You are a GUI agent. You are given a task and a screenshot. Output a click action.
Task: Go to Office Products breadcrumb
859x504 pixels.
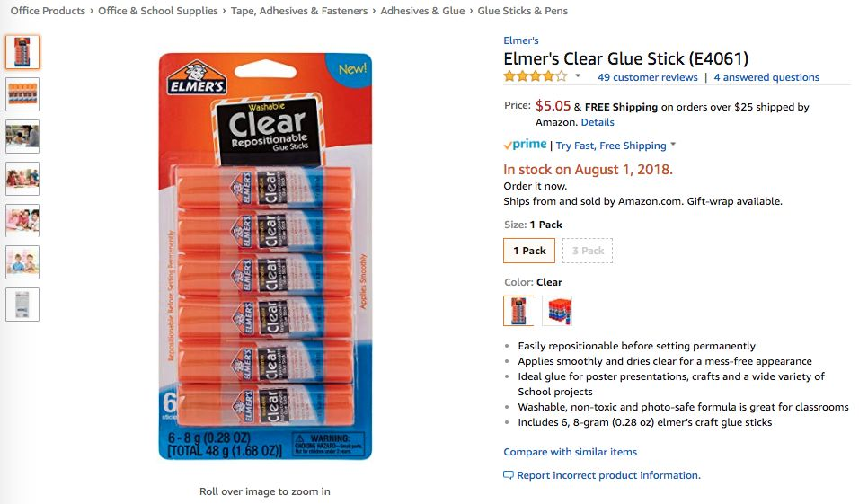[48, 11]
